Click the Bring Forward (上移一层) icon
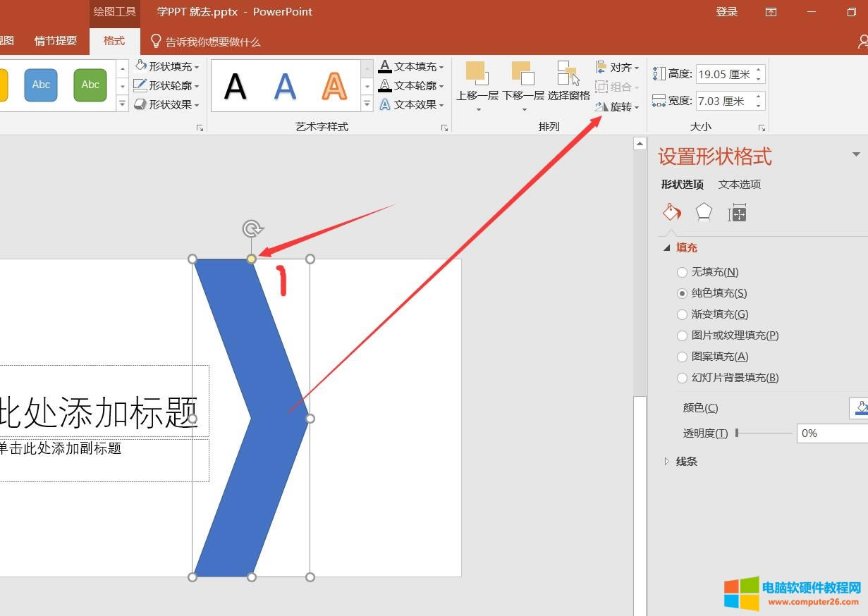The image size is (868, 616). 477,73
